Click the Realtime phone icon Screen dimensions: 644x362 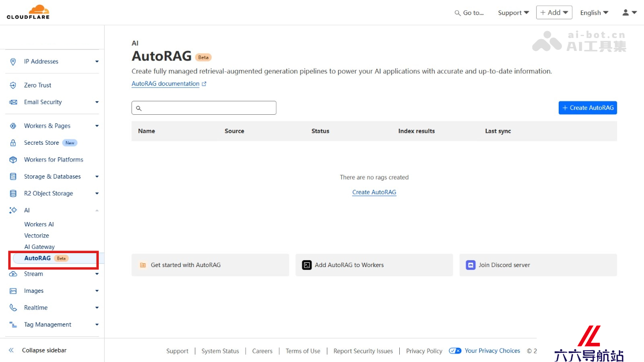coord(13,308)
